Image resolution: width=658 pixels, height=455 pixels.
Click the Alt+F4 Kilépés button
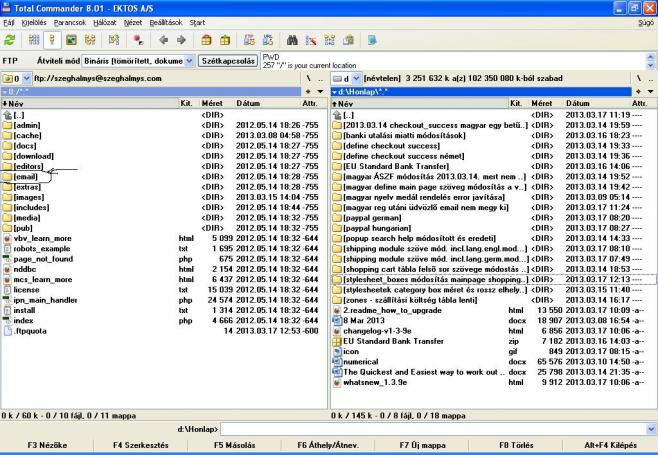pos(610,445)
